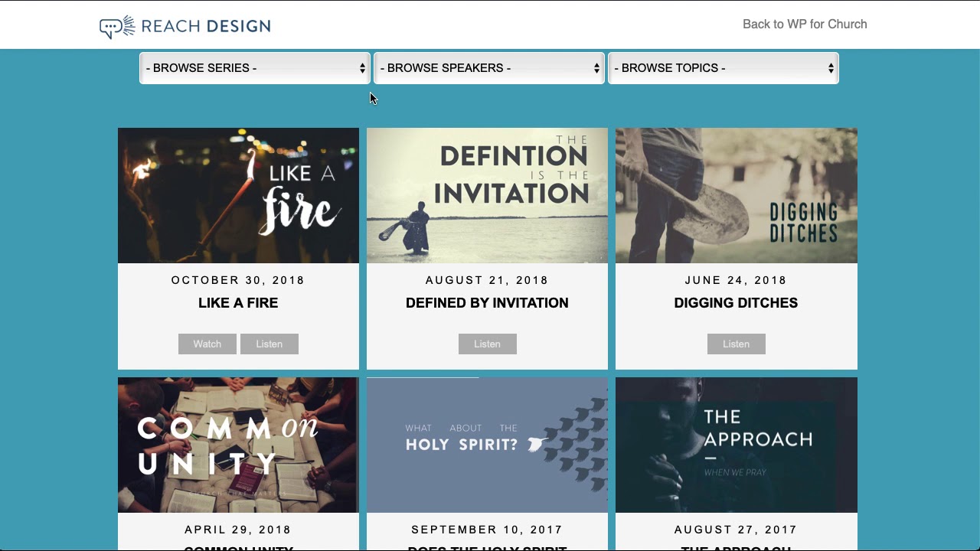Open the Common Unity thumbnail image

coord(238,445)
